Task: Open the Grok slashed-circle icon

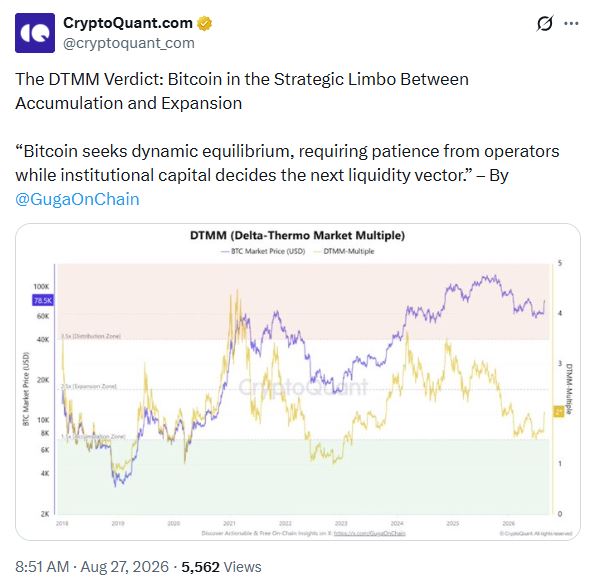Action: [545, 24]
